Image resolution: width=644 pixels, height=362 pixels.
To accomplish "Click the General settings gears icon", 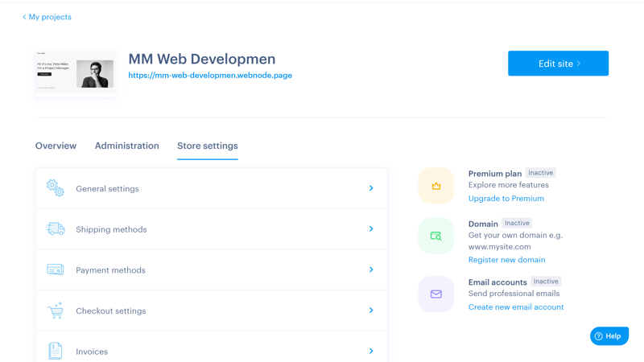I will [55, 188].
